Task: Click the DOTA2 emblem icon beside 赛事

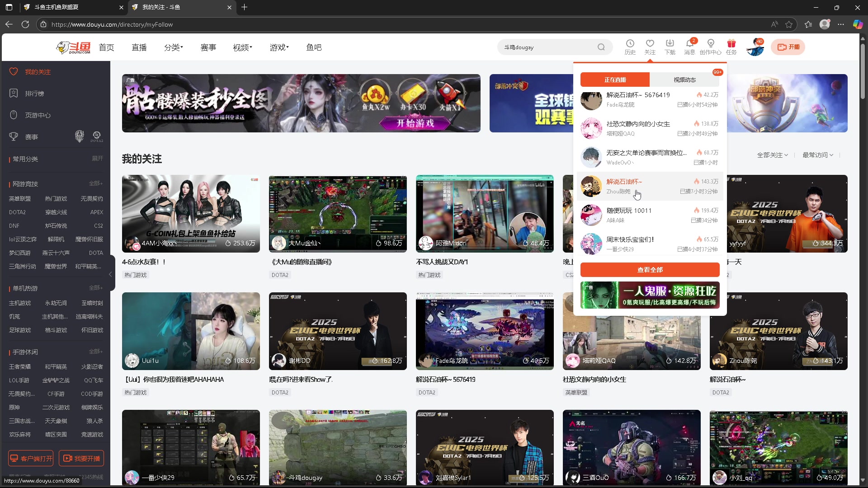Action: click(97, 136)
